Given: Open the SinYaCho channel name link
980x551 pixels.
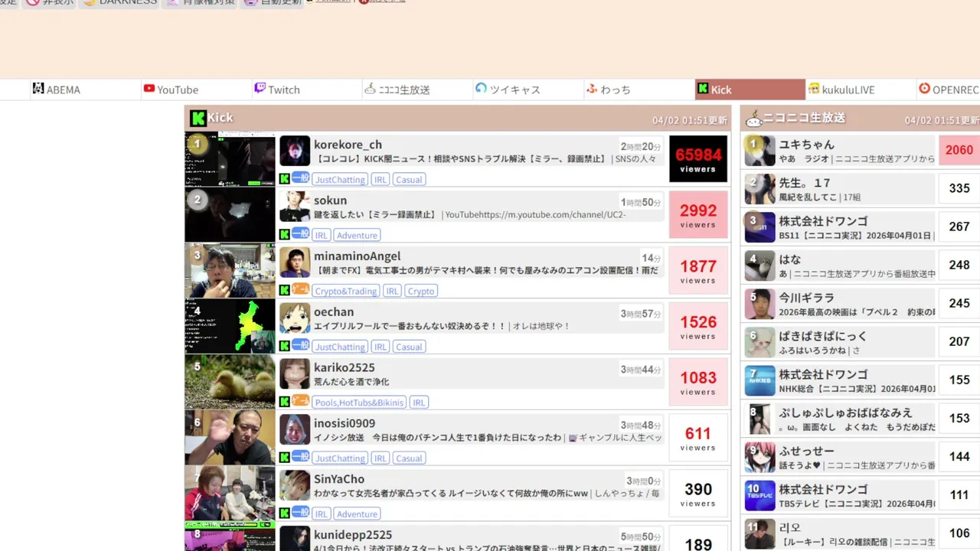Looking at the screenshot, I should pyautogui.click(x=339, y=480).
